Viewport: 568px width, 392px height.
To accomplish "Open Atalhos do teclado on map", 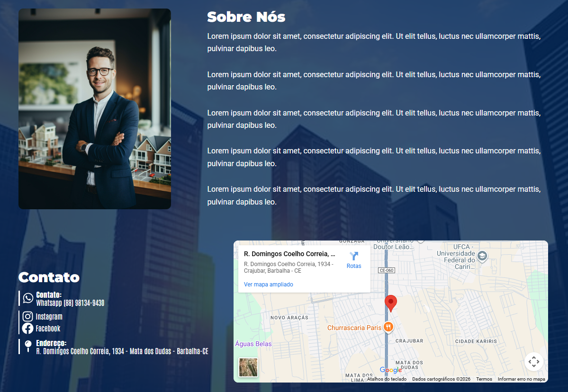I will (387, 379).
